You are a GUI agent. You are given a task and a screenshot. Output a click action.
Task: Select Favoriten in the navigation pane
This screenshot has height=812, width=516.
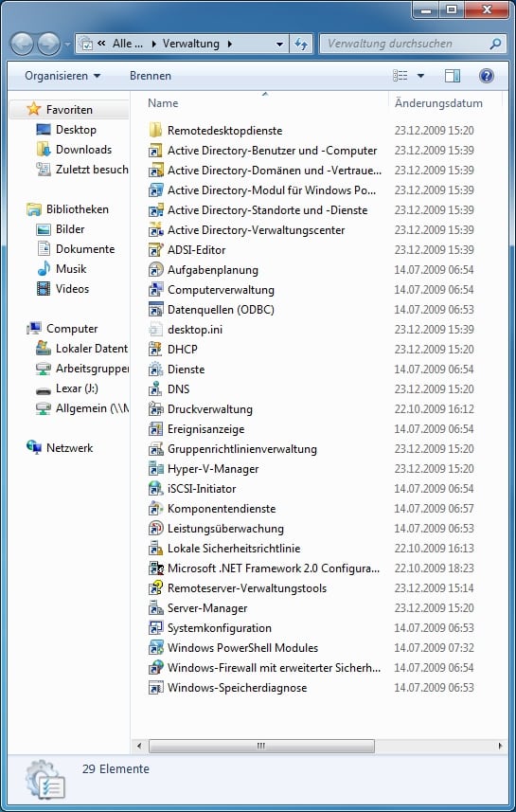69,110
